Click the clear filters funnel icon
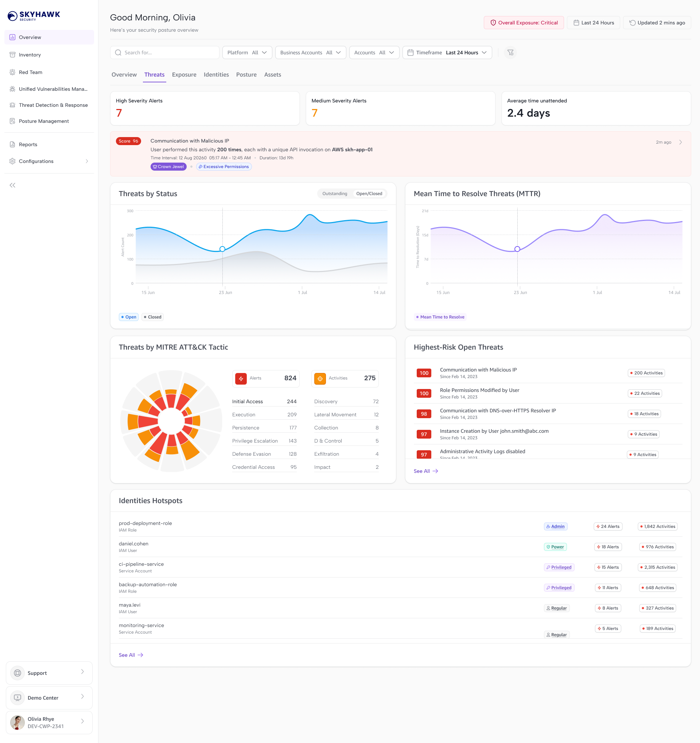 point(510,53)
